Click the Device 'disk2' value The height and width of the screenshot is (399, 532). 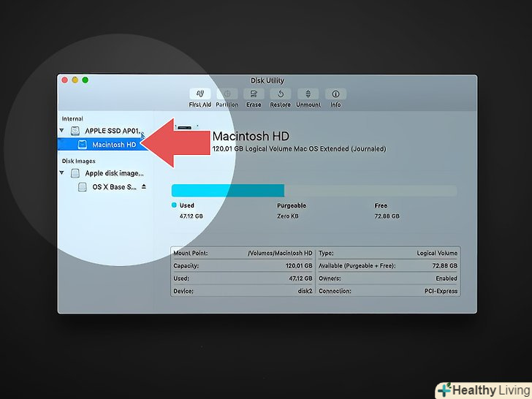point(305,291)
